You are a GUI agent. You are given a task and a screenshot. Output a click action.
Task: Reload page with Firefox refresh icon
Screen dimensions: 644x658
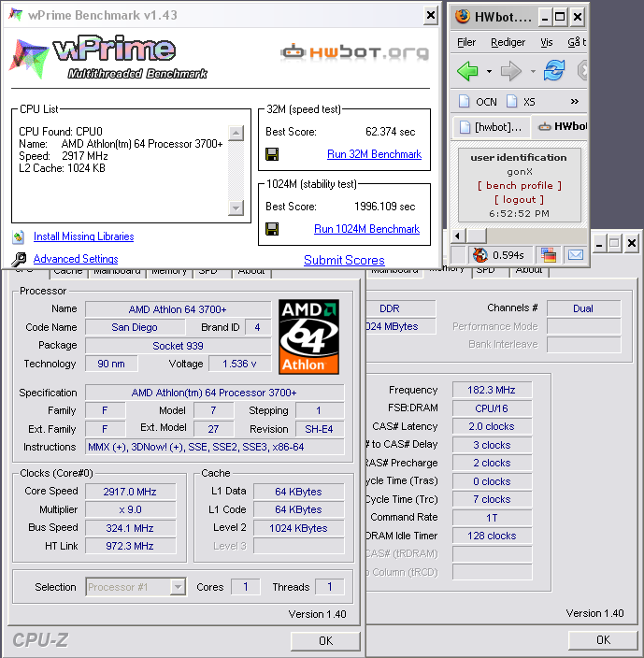coord(554,70)
